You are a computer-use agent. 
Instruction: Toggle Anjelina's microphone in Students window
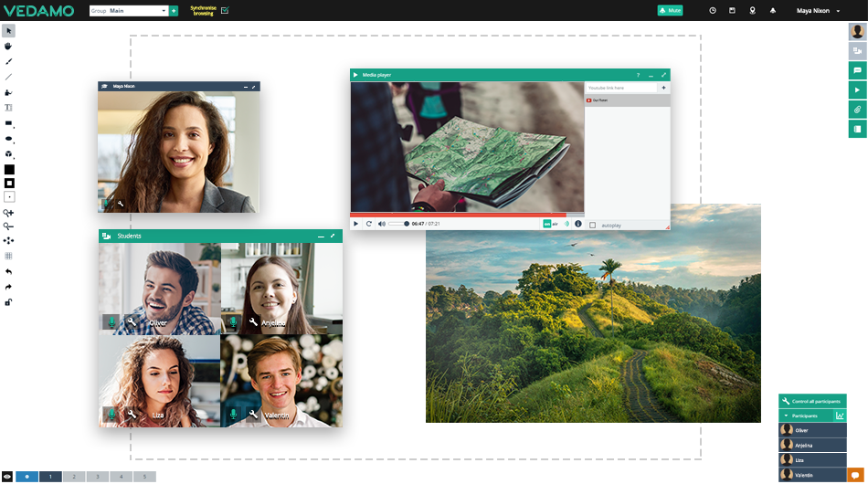233,322
